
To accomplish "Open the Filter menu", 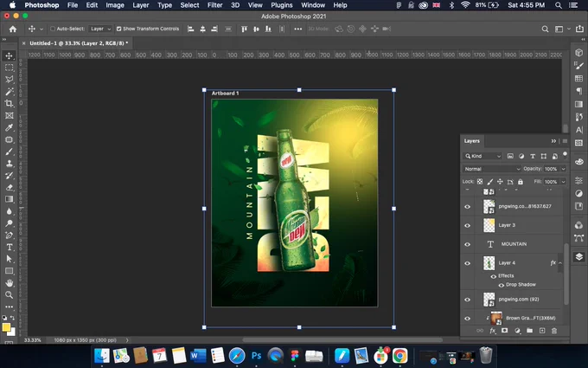I will pyautogui.click(x=214, y=5).
